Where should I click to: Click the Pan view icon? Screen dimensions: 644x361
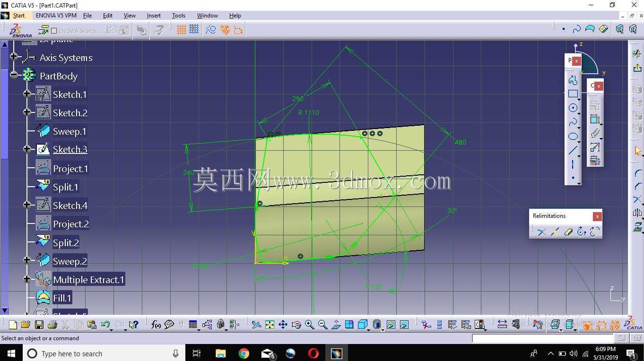tap(283, 325)
